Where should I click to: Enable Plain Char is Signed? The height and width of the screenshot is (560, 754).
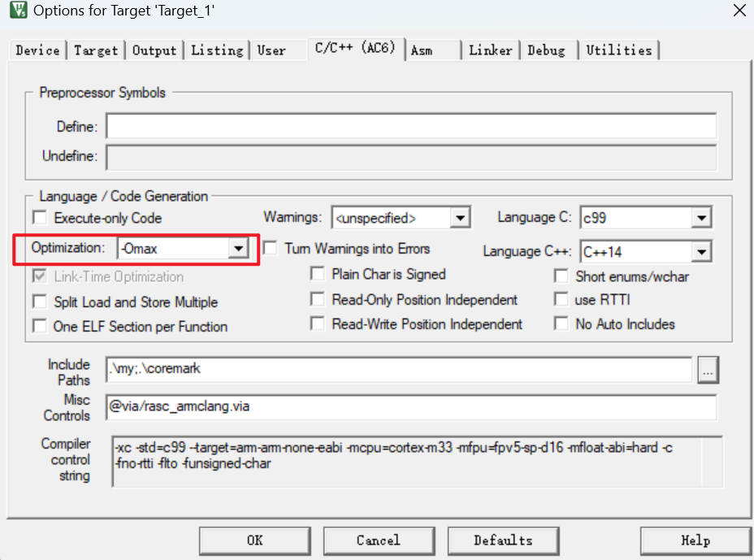pyautogui.click(x=318, y=274)
